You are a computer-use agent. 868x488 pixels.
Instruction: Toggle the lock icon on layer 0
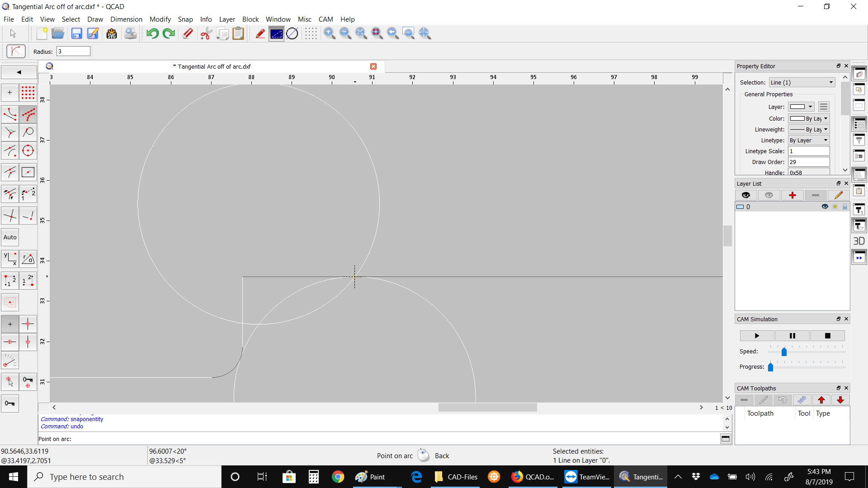pyautogui.click(x=844, y=206)
